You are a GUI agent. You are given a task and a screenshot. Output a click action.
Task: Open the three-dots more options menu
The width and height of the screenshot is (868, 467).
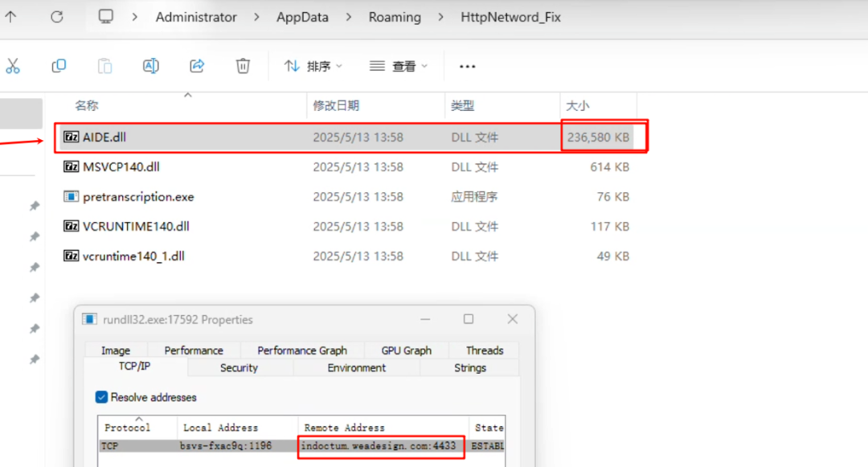(x=467, y=67)
